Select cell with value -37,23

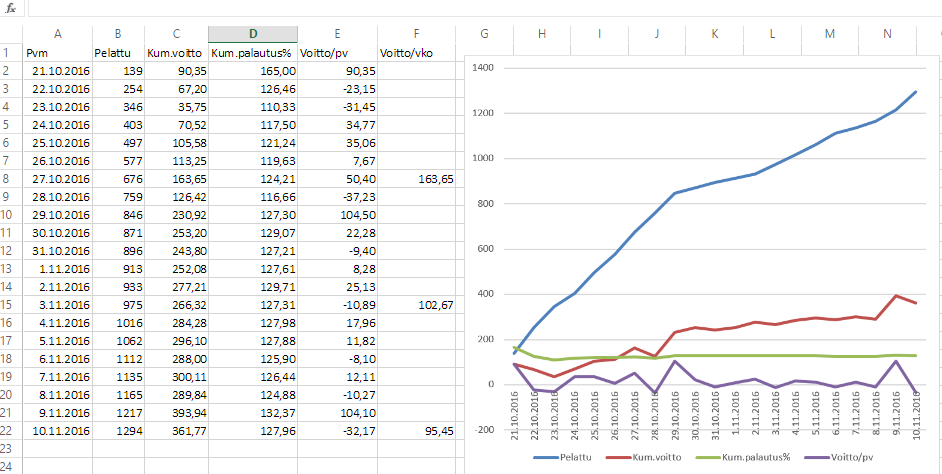(x=337, y=197)
